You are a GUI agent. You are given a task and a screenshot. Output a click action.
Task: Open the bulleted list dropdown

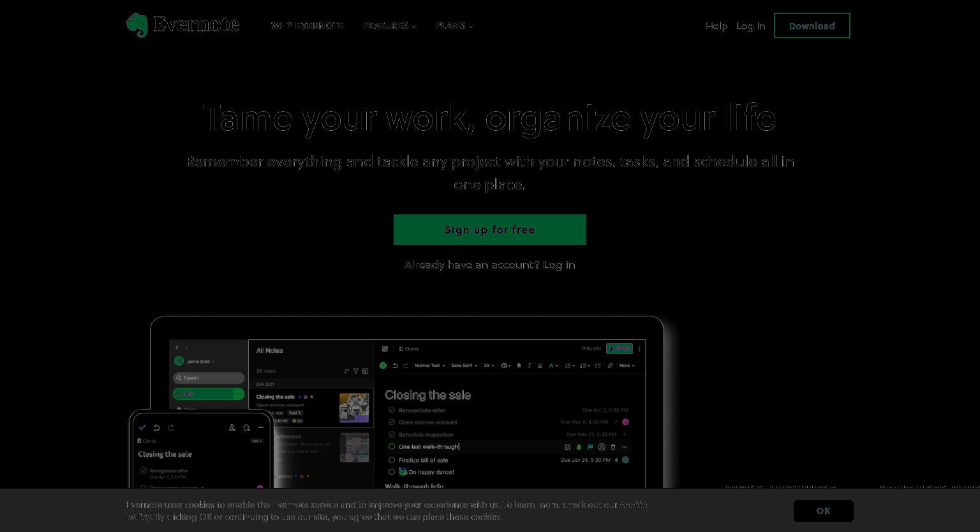click(x=570, y=366)
